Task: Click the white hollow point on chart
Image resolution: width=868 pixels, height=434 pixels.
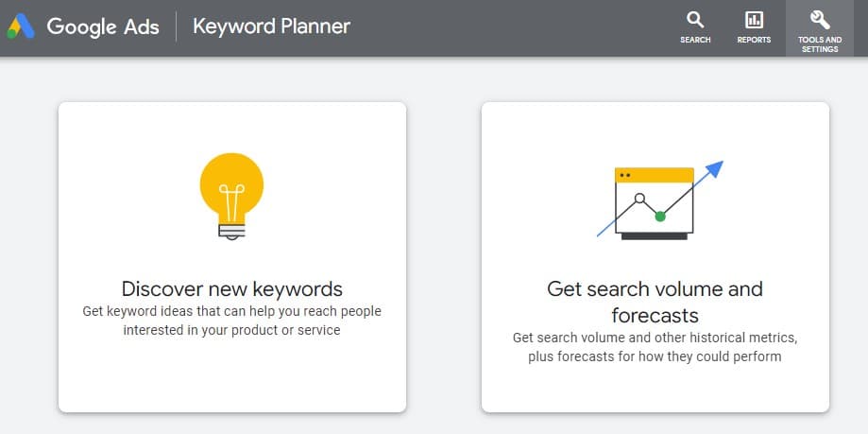Action: tap(639, 200)
